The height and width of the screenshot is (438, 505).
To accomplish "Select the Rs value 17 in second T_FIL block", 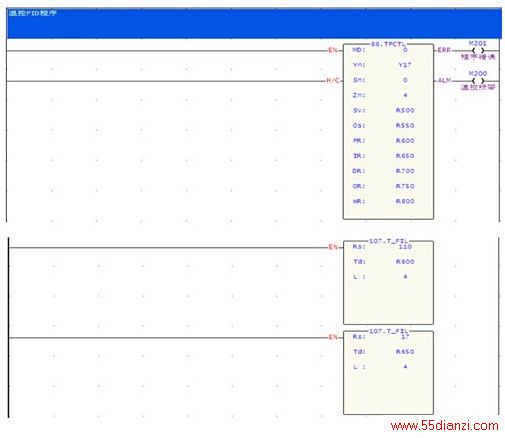I will [405, 337].
